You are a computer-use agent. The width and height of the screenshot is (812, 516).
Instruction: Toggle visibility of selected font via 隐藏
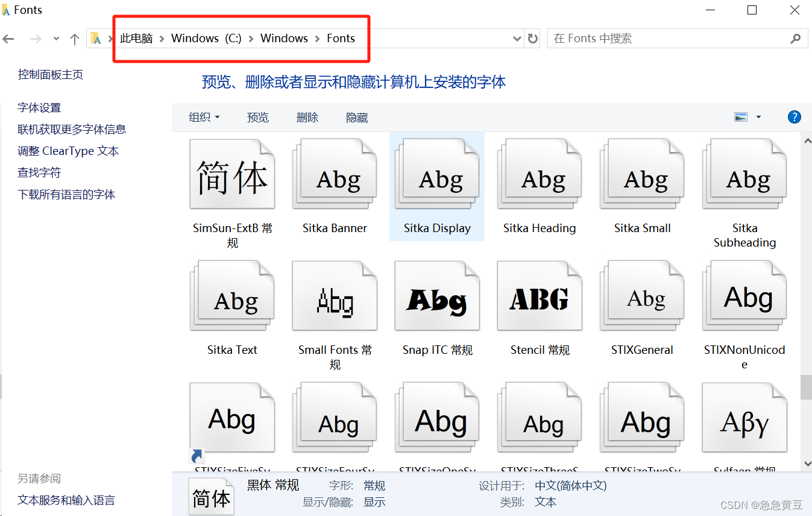(x=357, y=117)
